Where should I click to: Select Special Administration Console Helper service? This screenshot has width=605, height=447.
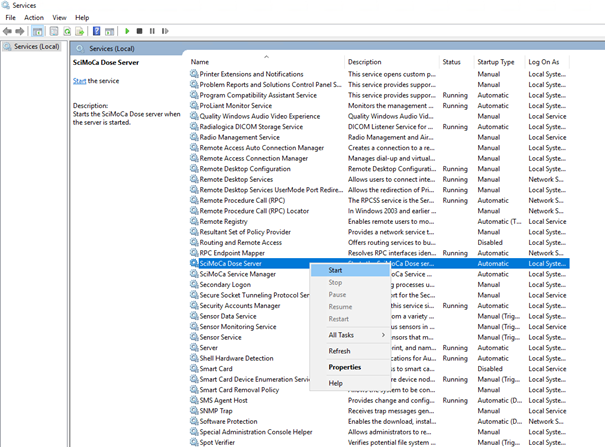(256, 432)
